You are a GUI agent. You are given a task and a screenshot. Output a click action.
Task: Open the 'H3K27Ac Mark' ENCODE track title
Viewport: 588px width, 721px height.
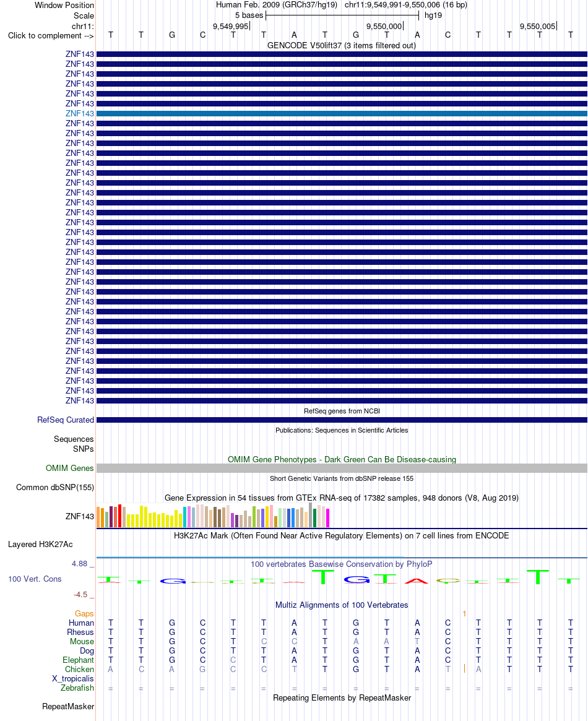[x=342, y=536]
